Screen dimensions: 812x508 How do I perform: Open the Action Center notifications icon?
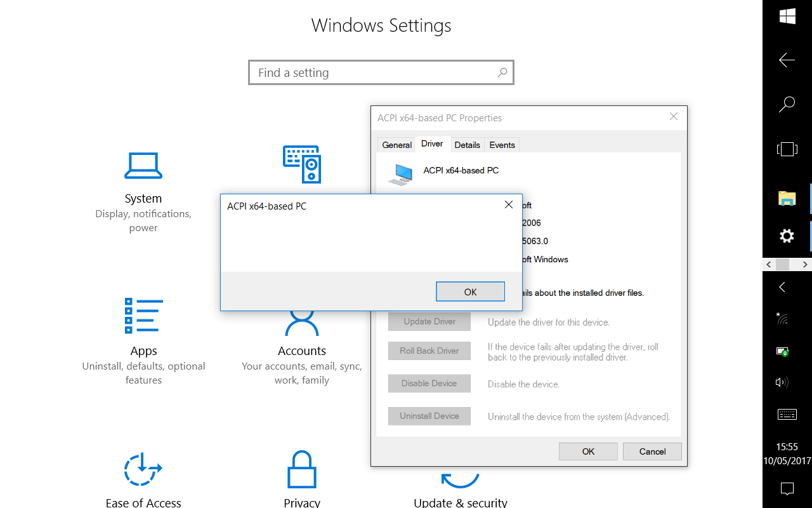[787, 488]
